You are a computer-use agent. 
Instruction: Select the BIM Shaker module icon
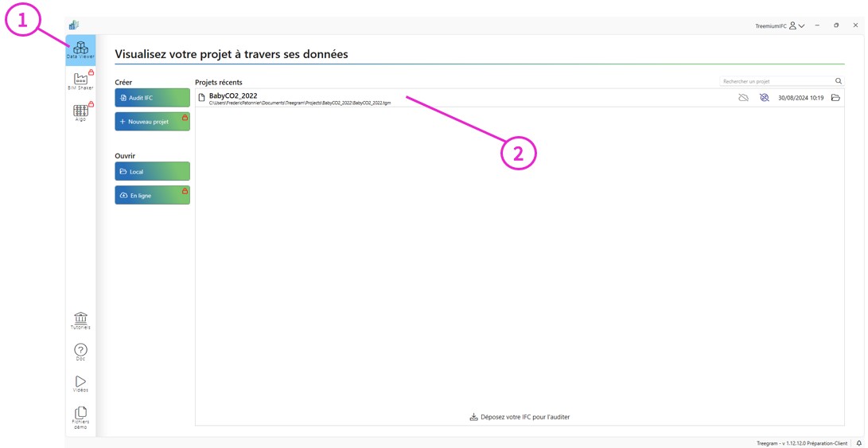click(x=80, y=80)
